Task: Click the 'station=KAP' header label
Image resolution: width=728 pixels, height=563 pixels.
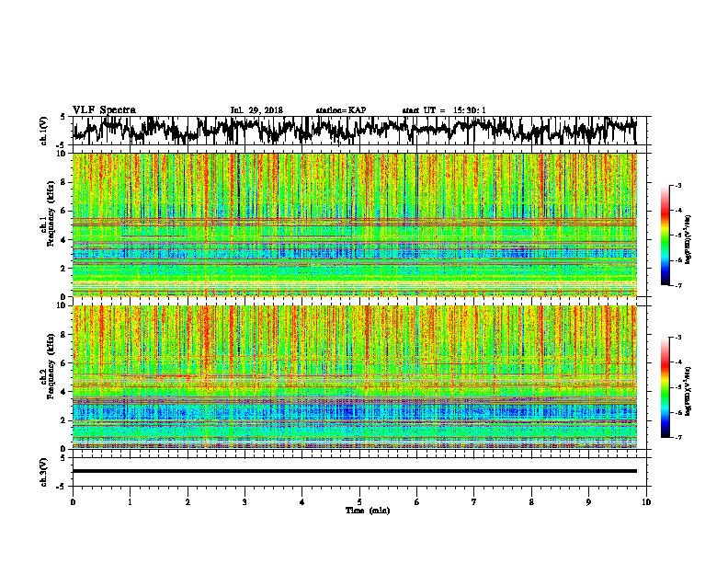Action: coord(341,110)
